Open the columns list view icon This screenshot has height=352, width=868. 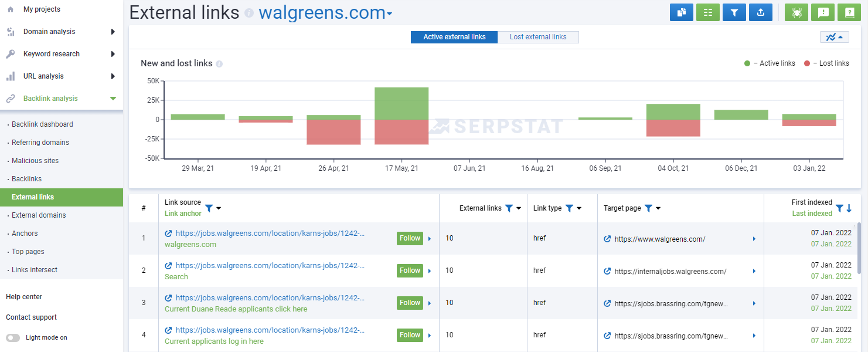(708, 12)
